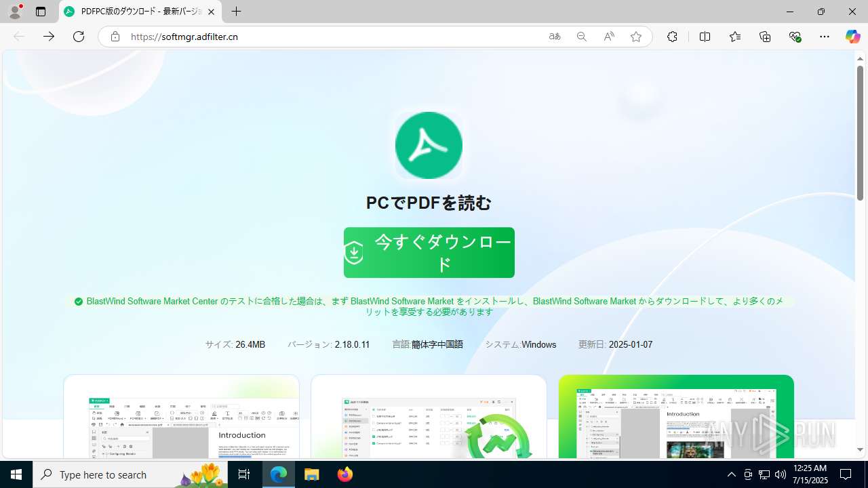Screen dimensions: 868x488
Task: Open the Copilot sidebar icon
Action: tap(852, 37)
